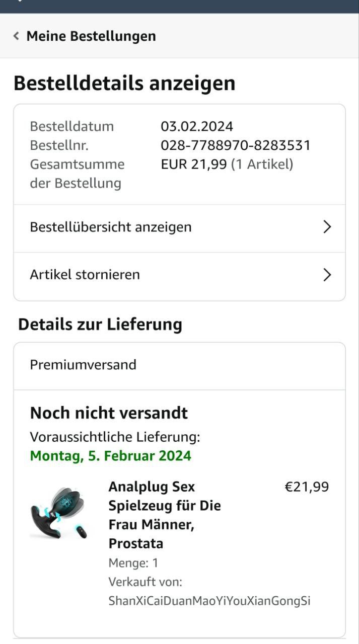Click the Menge: 1 quantity text
The height and width of the screenshot is (644, 359).
tap(133, 562)
